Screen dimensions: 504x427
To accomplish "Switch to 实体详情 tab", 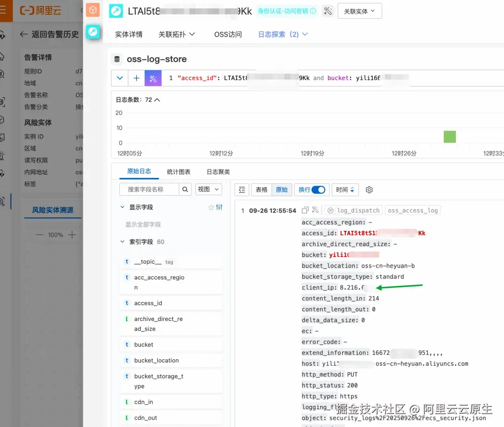I will (129, 35).
